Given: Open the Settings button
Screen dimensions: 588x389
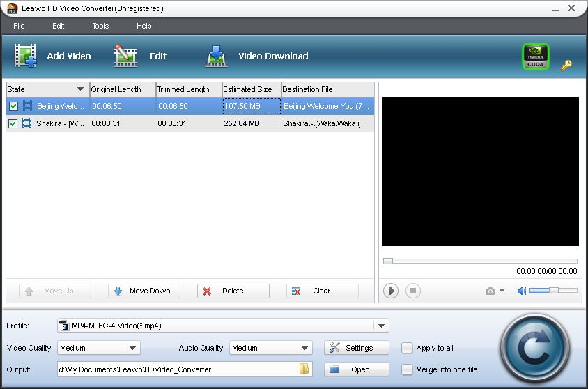Looking at the screenshot, I should (357, 348).
